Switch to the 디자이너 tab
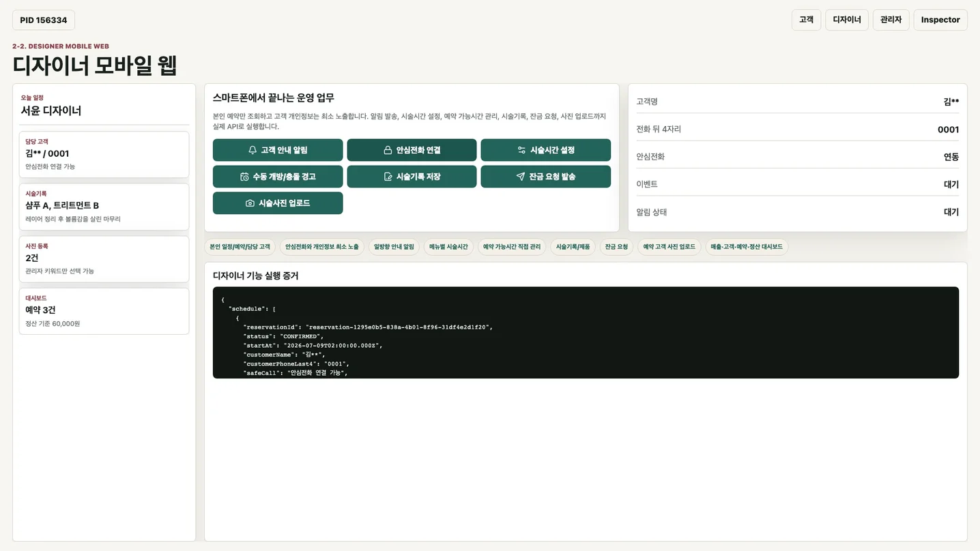980x551 pixels. click(847, 20)
